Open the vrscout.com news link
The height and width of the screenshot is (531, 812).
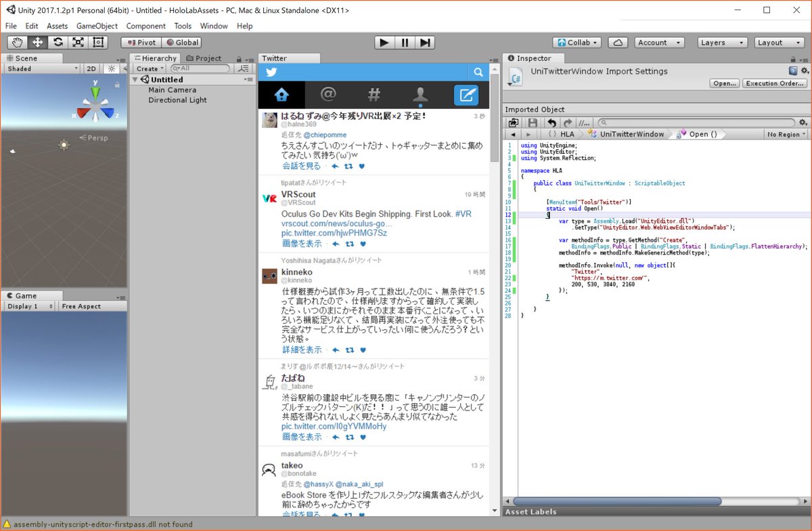(x=337, y=224)
